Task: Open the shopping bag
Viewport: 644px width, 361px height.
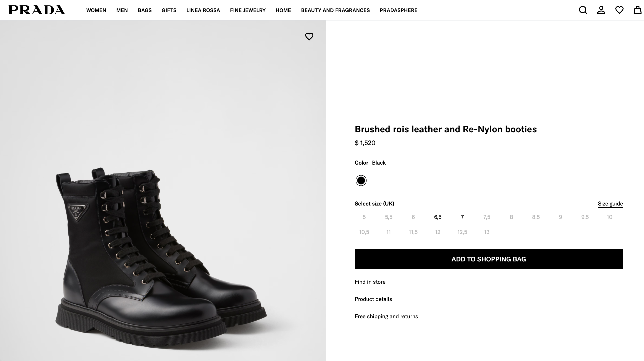Action: 637,10
